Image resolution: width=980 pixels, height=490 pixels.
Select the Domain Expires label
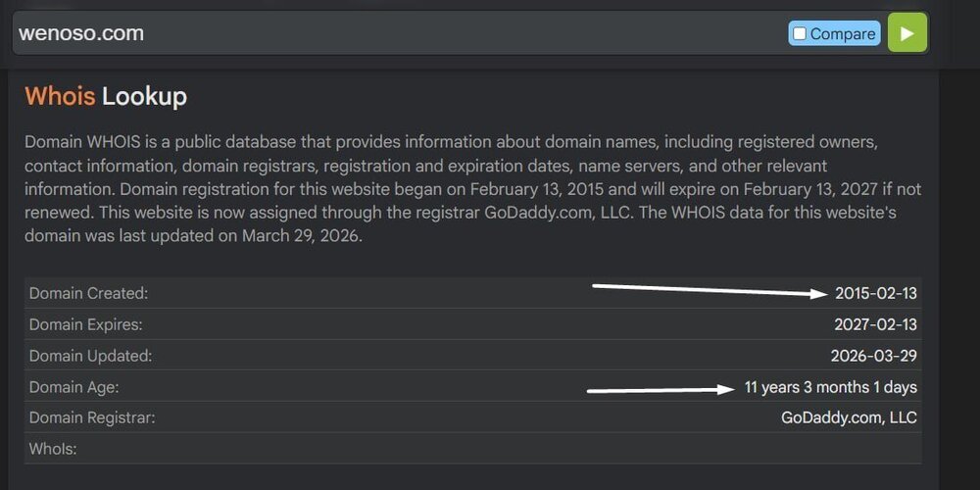click(x=85, y=324)
